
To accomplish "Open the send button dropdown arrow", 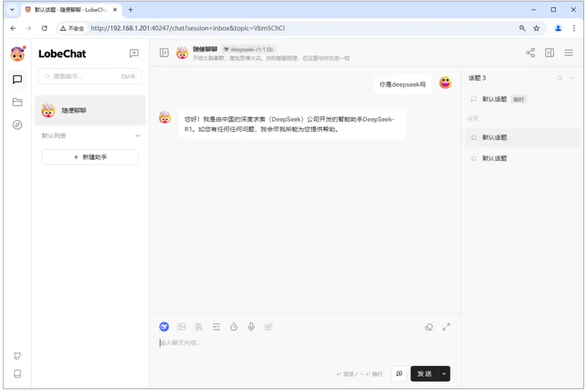I will (444, 373).
